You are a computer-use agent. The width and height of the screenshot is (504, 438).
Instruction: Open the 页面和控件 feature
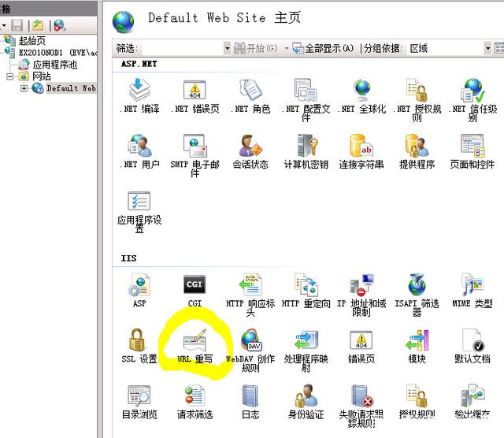point(472,151)
